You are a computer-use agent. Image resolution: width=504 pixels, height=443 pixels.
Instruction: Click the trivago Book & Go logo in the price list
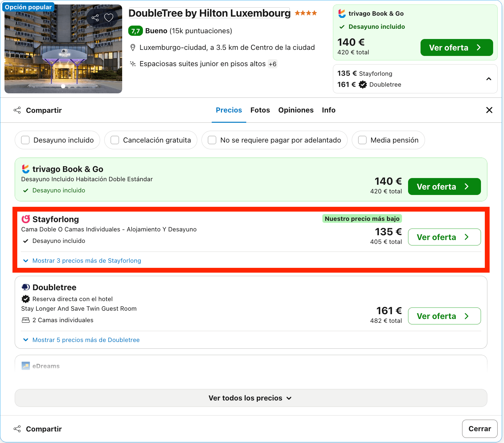click(x=26, y=169)
